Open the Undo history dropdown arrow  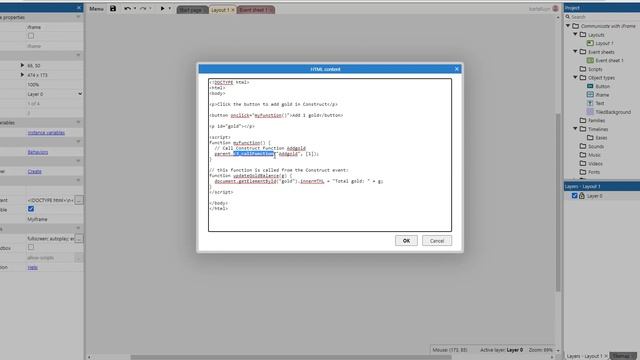pos(135,9)
